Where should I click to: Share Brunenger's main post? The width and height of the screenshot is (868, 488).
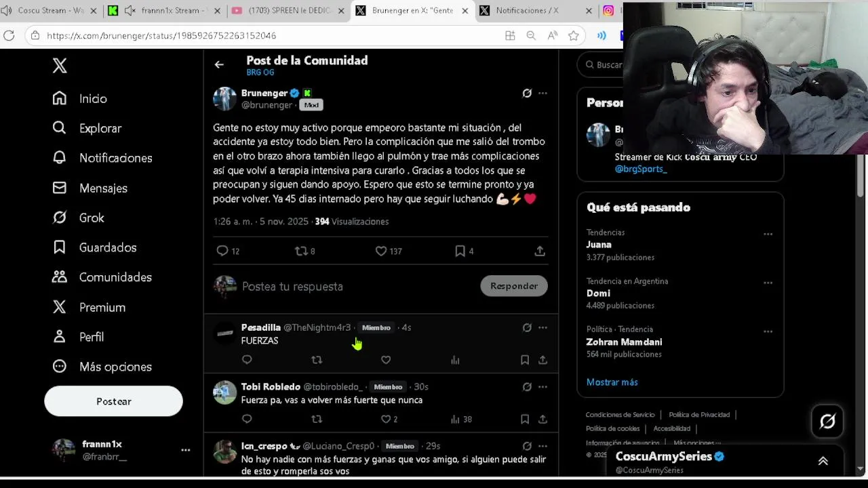[x=540, y=251]
